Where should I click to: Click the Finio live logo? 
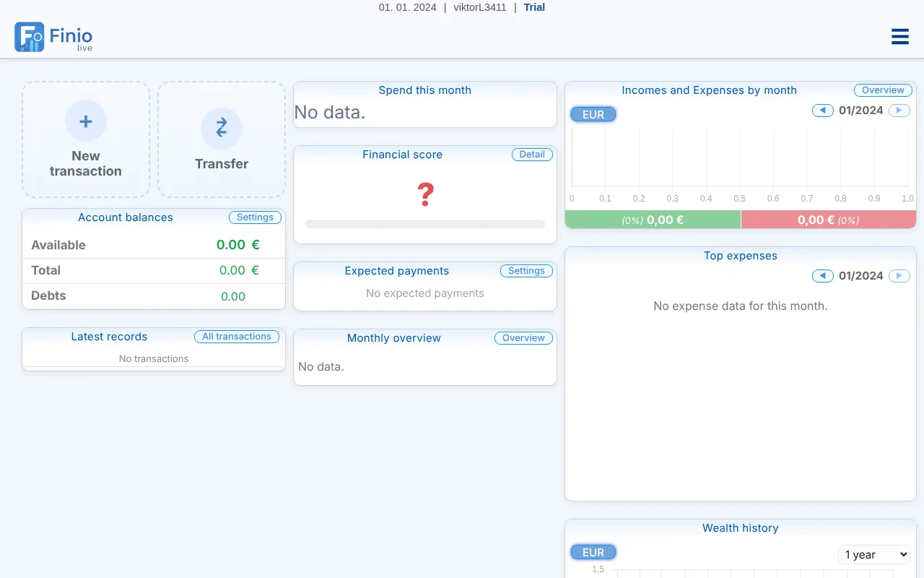(53, 37)
